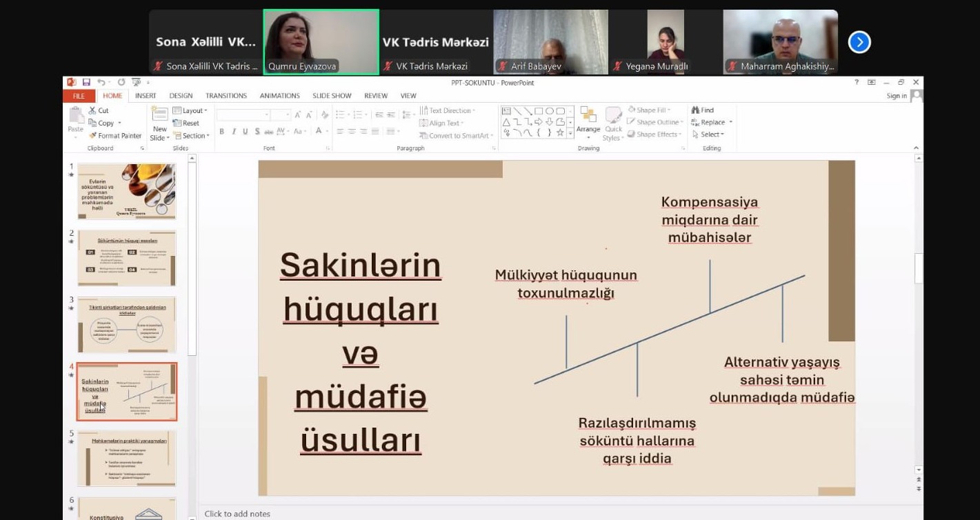Increase the font size
Screen dimensions: 980x520
298,114
